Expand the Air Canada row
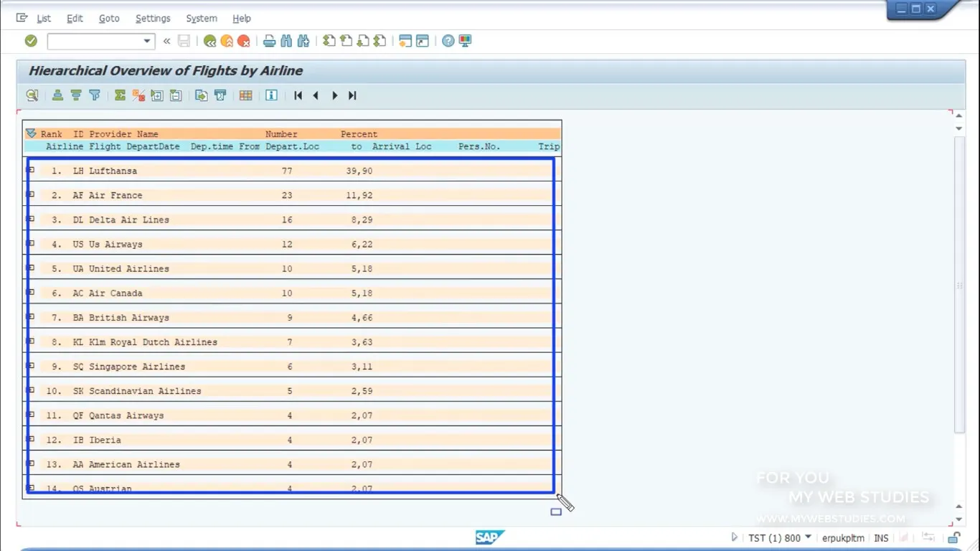Screen dimensions: 980x551 tap(31, 292)
